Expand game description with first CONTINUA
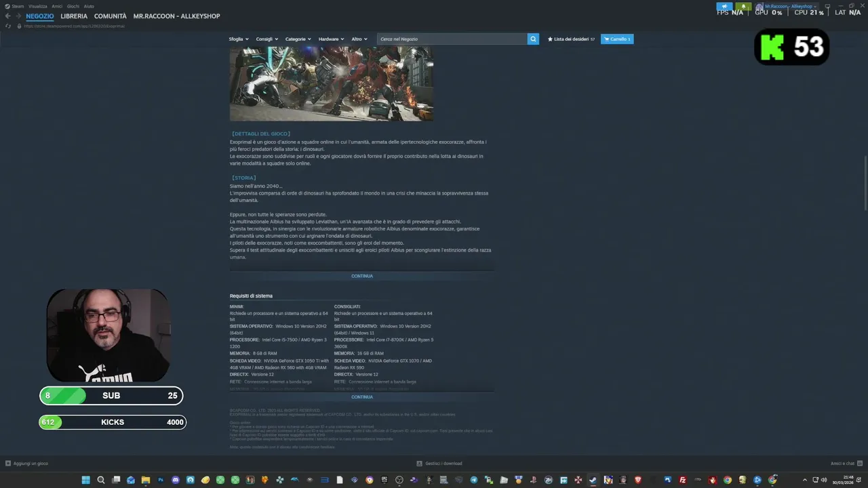 pos(362,276)
